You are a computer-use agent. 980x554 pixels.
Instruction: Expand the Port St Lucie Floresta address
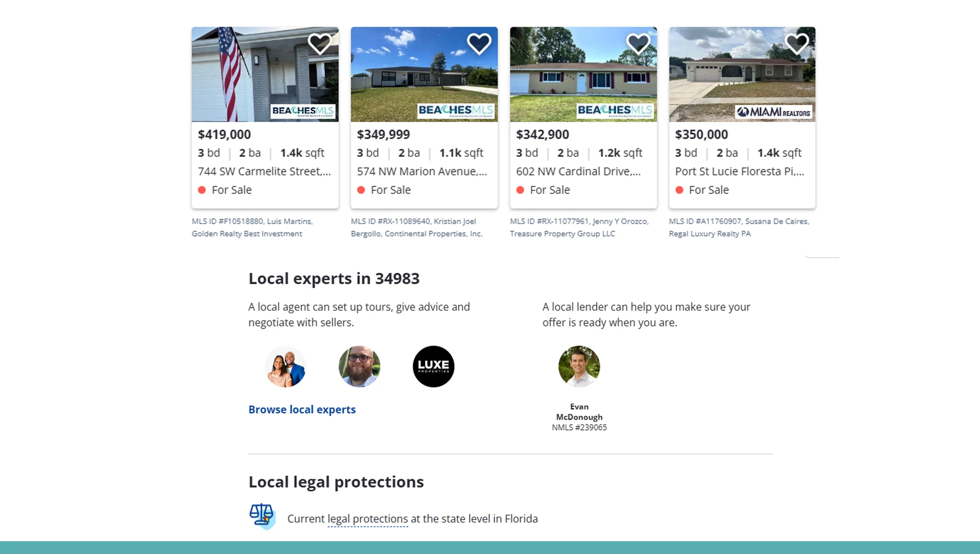pyautogui.click(x=739, y=171)
